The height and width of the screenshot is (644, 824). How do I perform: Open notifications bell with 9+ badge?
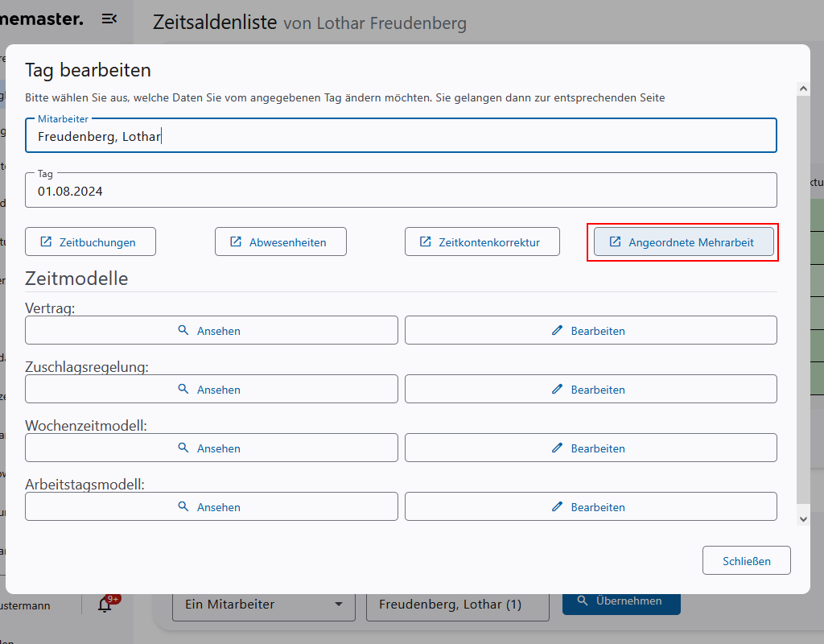click(105, 604)
